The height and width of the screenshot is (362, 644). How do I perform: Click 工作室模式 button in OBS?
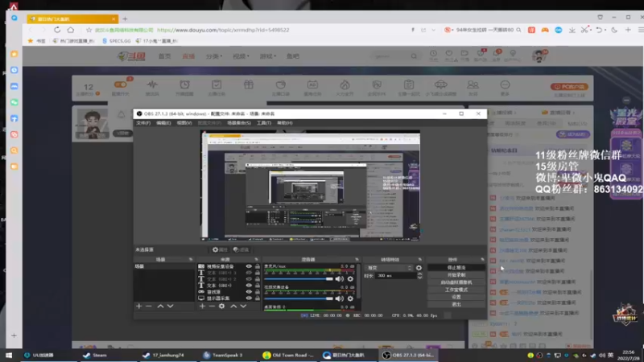click(456, 290)
